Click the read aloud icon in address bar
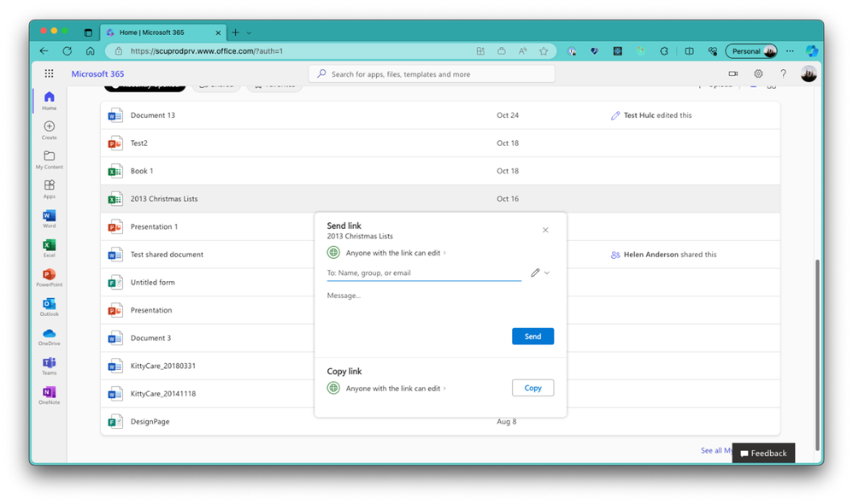This screenshot has height=504, width=853. (x=522, y=50)
